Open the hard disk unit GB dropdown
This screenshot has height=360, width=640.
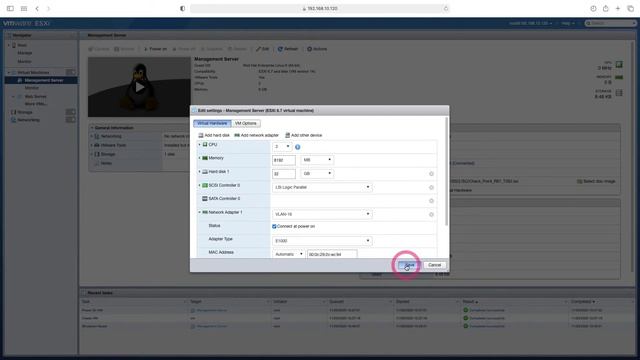coord(317,173)
